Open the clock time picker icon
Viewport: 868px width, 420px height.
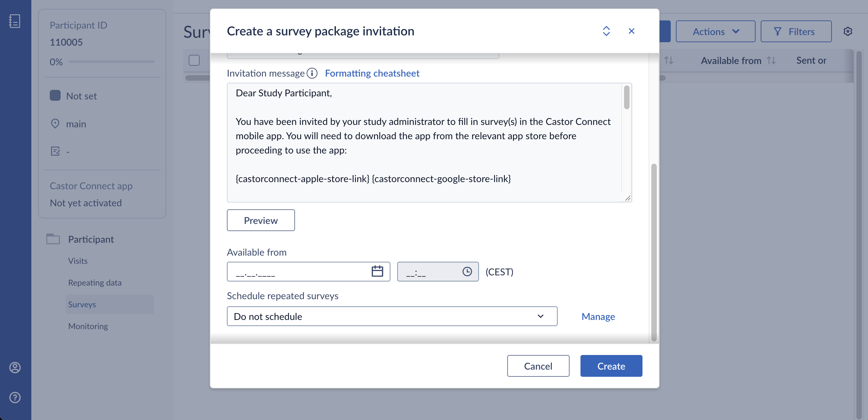point(467,271)
